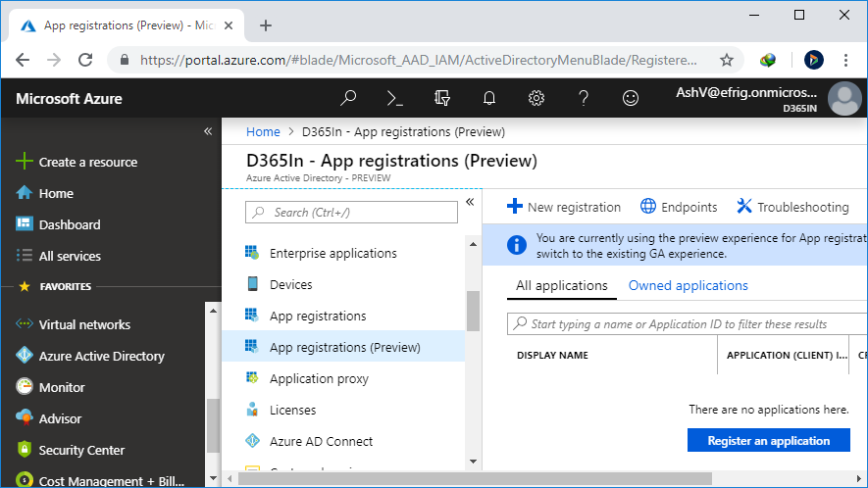This screenshot has width=868, height=488.
Task: Collapse the left portal sidebar
Action: (x=208, y=131)
